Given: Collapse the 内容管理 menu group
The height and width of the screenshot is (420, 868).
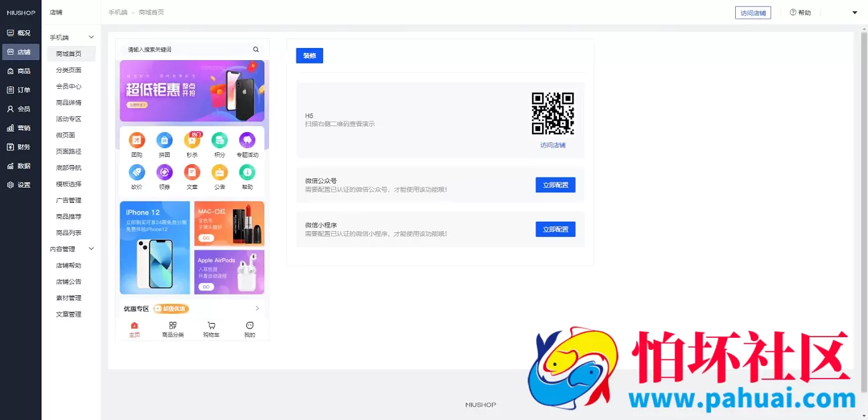Looking at the screenshot, I should click(91, 249).
